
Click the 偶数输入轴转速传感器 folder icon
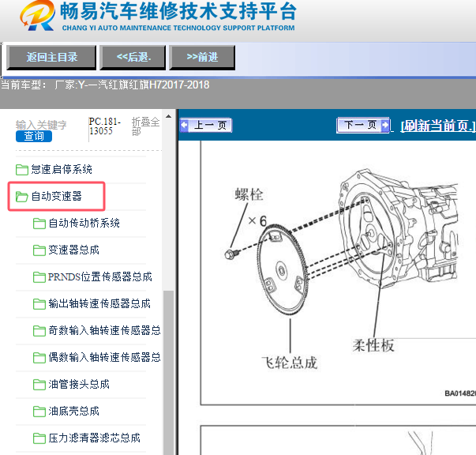[39, 357]
